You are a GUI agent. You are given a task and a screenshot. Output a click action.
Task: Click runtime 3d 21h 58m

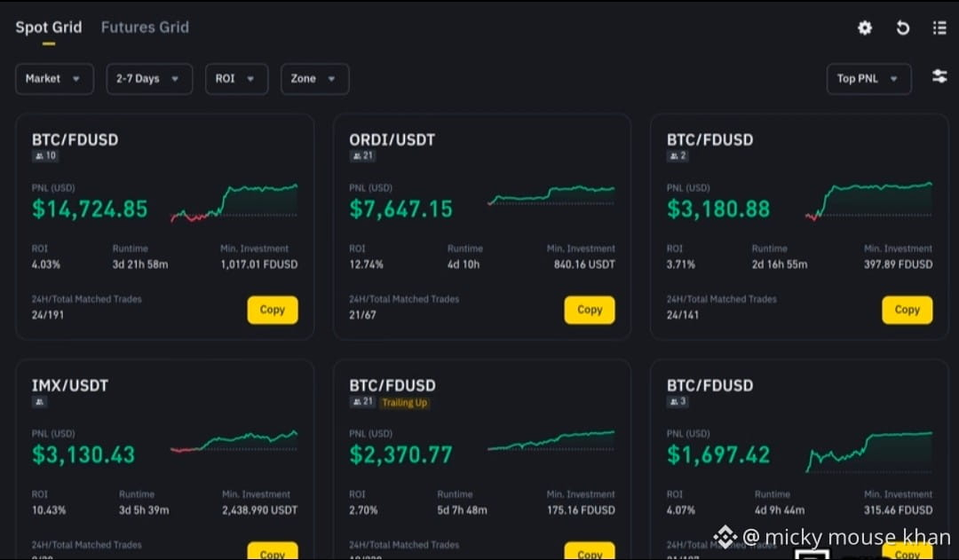coord(140,264)
